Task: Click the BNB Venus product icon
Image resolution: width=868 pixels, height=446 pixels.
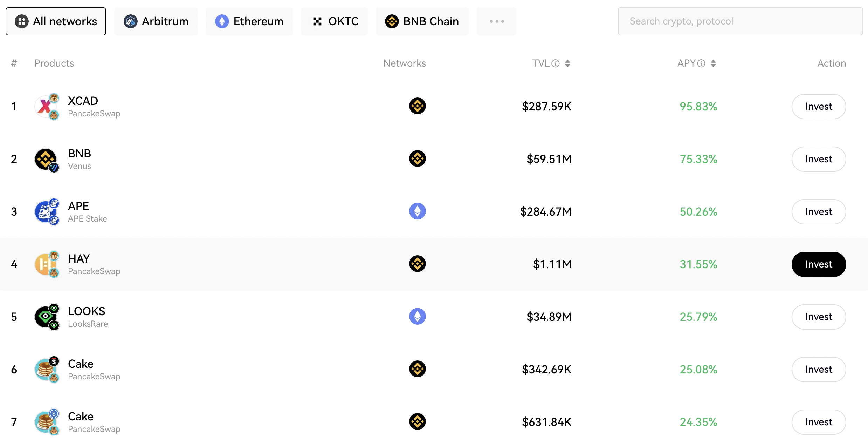Action: (46, 158)
